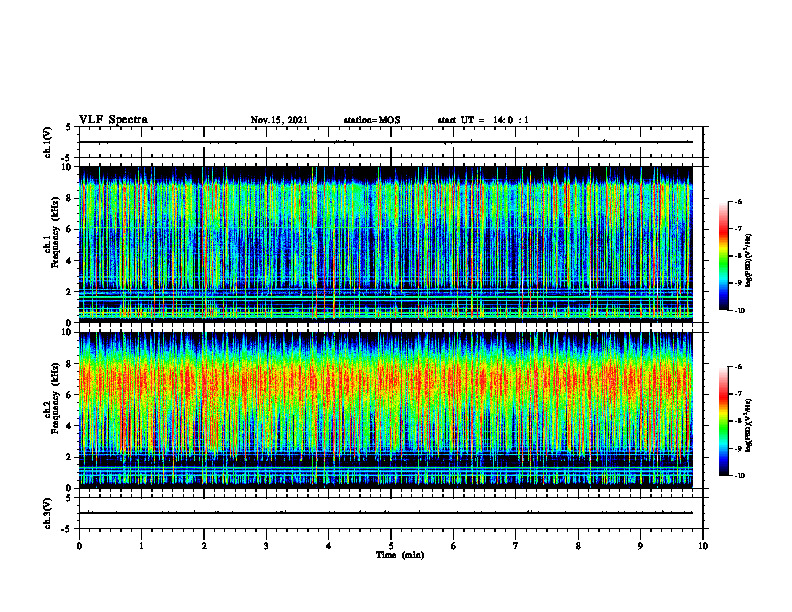The image size is (792, 612).
Task: Click the "4" kHz tick on ch.1 frequency axis
Action: click(x=70, y=261)
